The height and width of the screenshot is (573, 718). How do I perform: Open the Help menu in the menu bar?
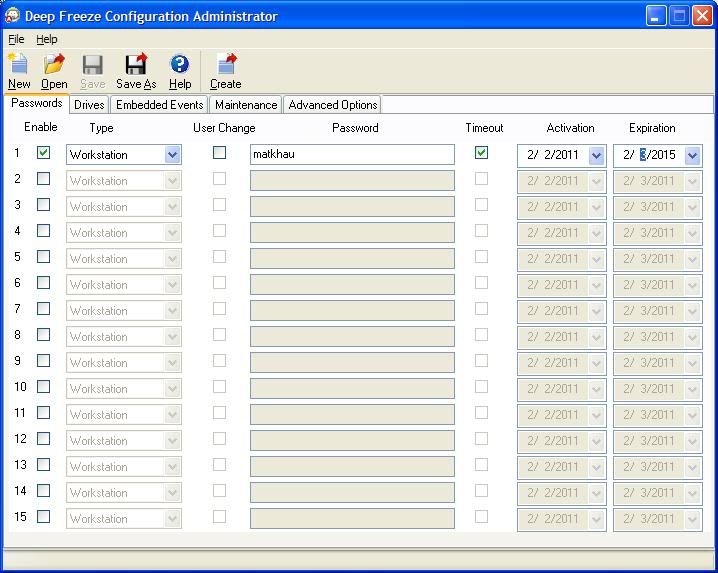(47, 39)
